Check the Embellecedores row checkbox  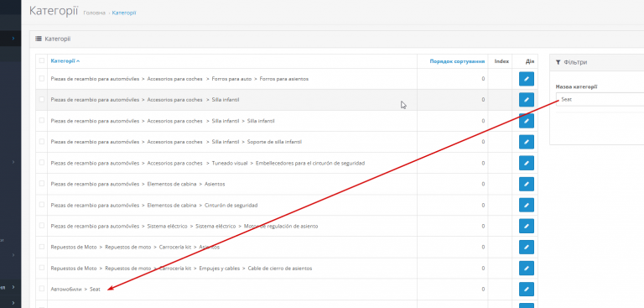coord(41,163)
